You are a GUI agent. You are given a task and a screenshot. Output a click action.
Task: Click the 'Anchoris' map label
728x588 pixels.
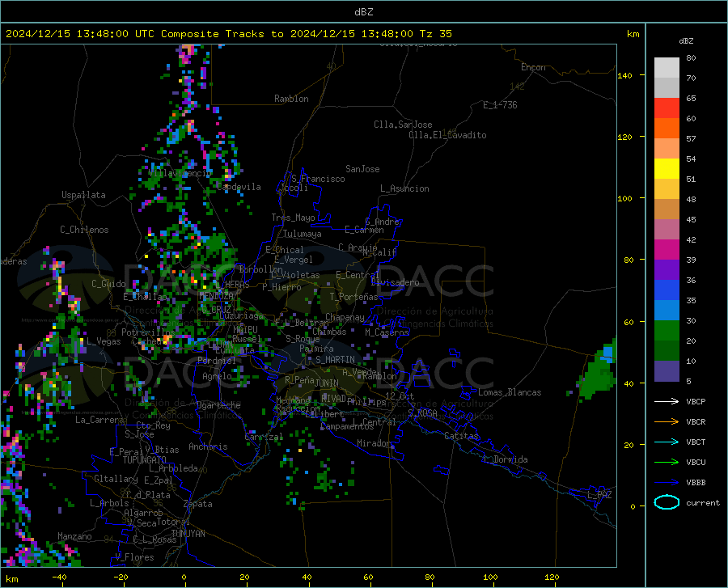tap(208, 446)
